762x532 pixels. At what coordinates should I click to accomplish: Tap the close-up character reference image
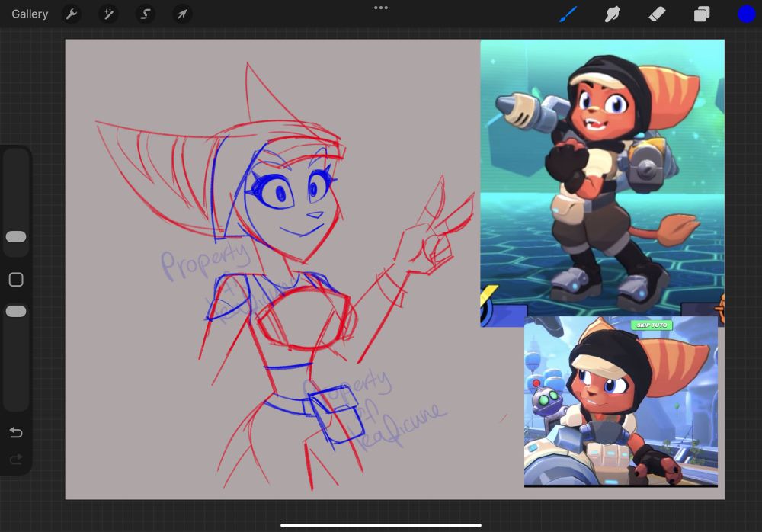(620, 401)
